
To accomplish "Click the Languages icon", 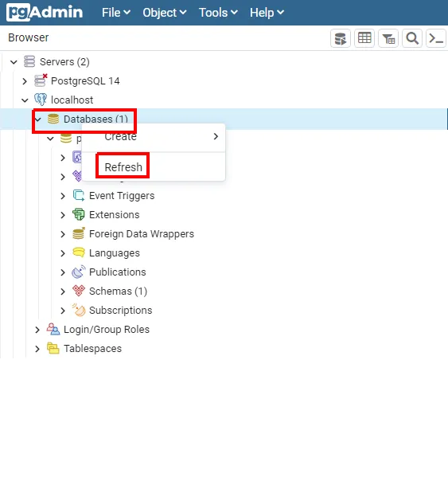I will 79,252.
